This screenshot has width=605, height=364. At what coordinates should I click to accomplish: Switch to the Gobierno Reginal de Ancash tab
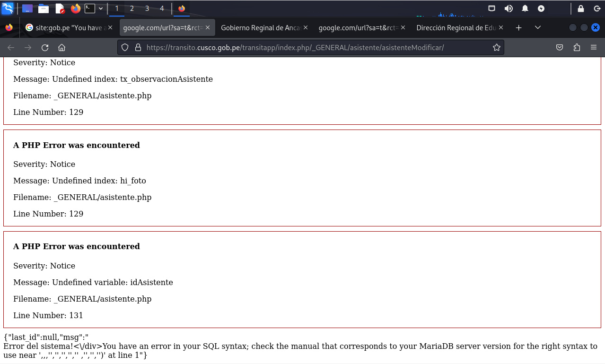pyautogui.click(x=260, y=28)
